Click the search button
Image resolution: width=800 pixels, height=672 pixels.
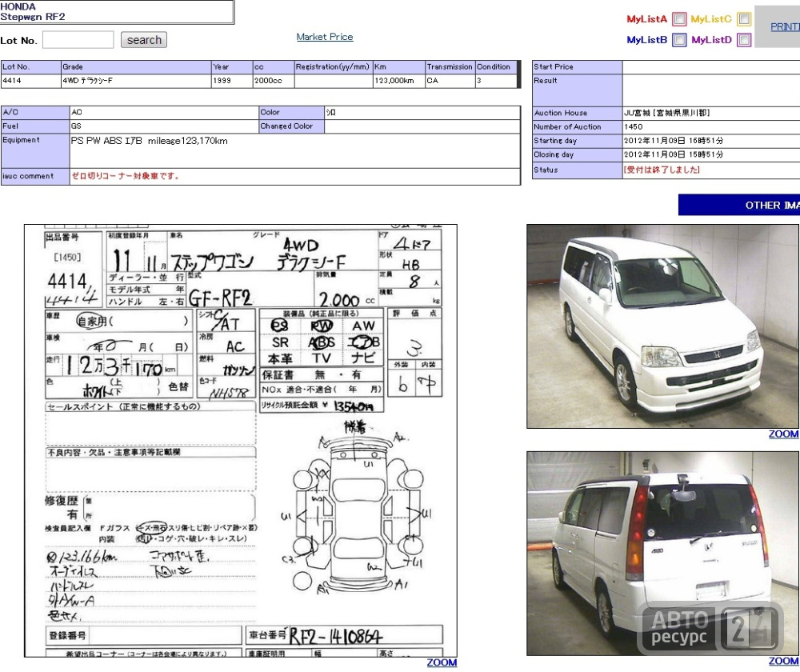pyautogui.click(x=144, y=40)
